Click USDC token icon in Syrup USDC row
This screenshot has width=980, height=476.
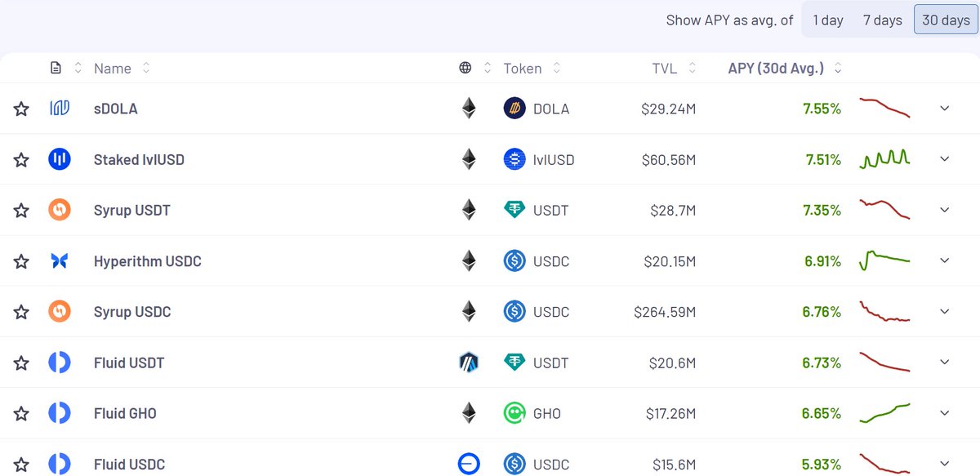(x=514, y=312)
